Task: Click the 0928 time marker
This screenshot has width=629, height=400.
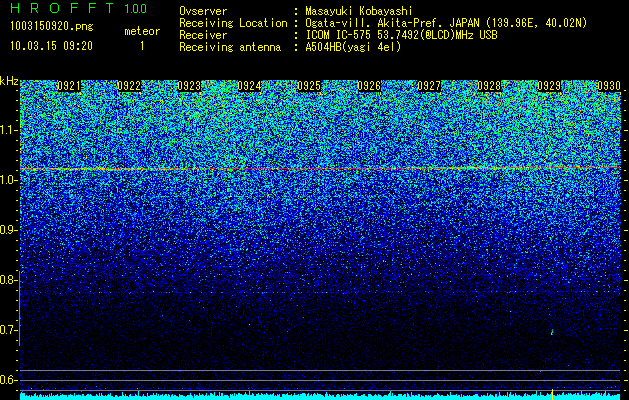Action: [489, 86]
